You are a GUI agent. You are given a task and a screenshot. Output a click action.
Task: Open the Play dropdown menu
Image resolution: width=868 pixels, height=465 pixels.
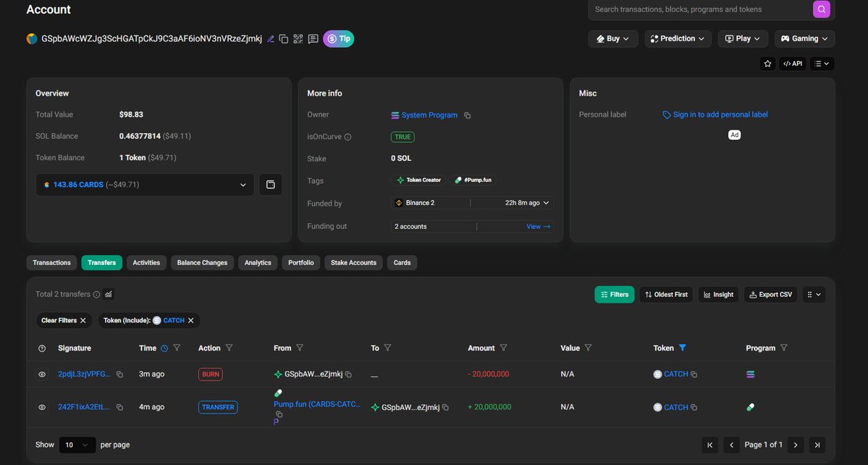(x=743, y=39)
